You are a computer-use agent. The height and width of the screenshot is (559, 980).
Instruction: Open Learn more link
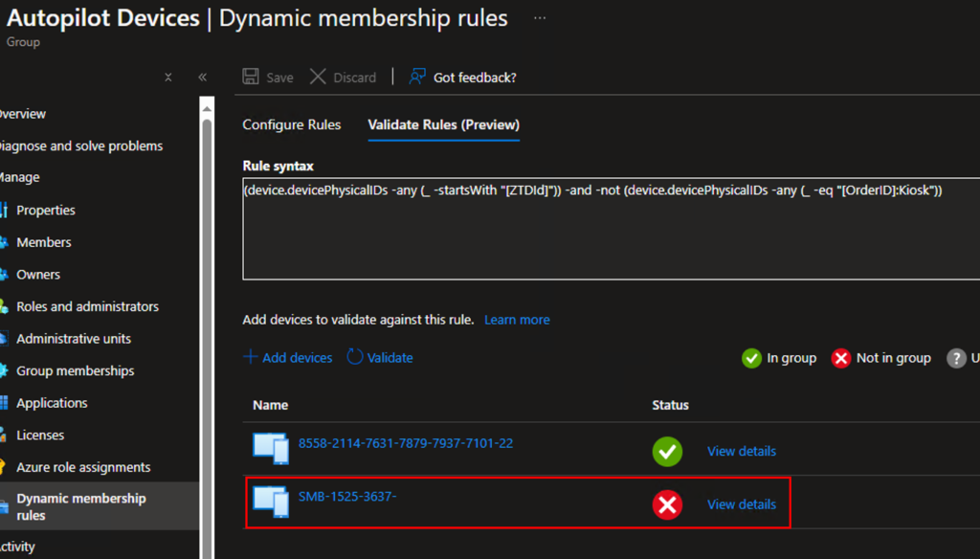517,320
